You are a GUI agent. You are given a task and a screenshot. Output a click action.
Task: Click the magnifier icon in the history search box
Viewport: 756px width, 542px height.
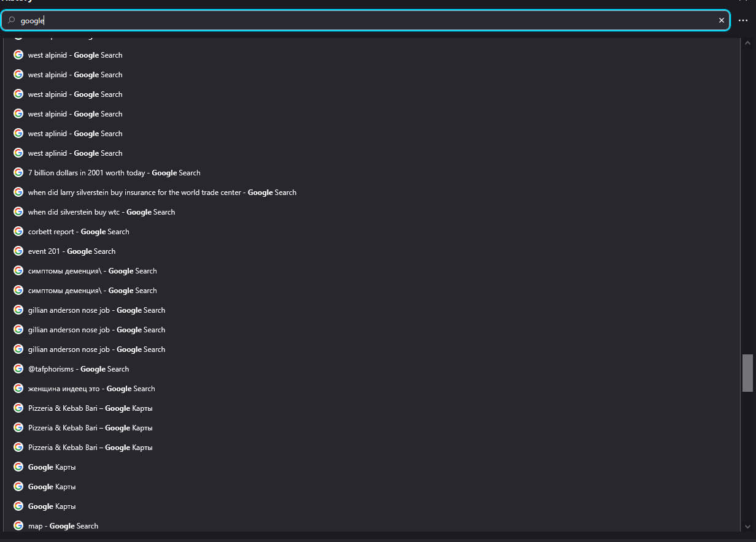11,20
